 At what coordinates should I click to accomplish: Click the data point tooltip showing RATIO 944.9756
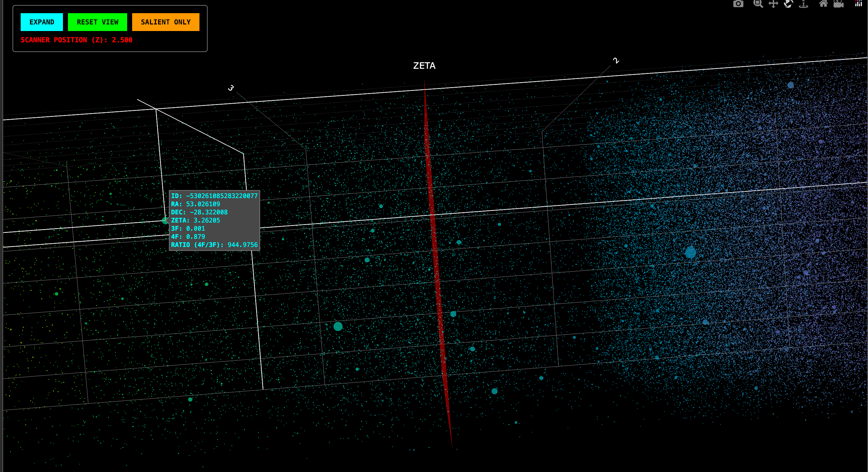214,220
